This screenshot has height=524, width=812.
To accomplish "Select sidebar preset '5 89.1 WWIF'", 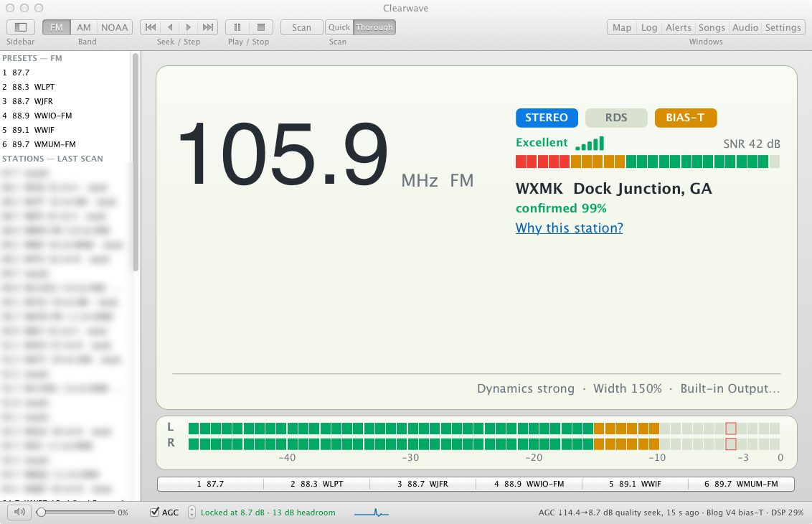I will coord(66,130).
